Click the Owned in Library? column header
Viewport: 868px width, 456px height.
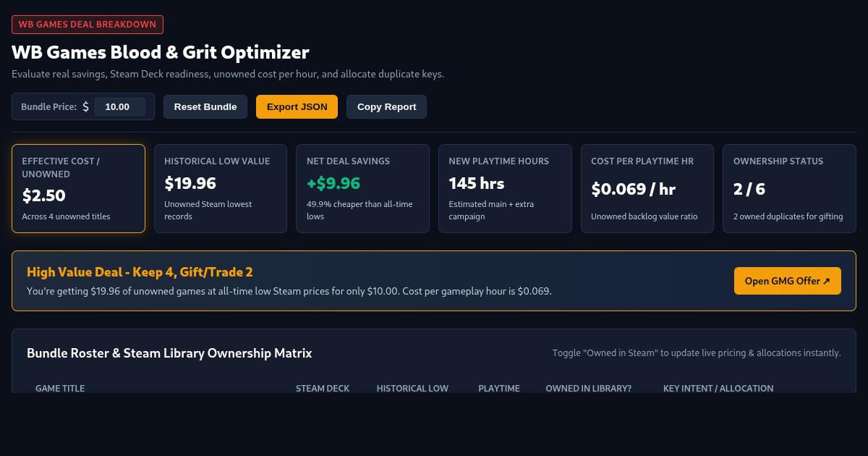(589, 389)
